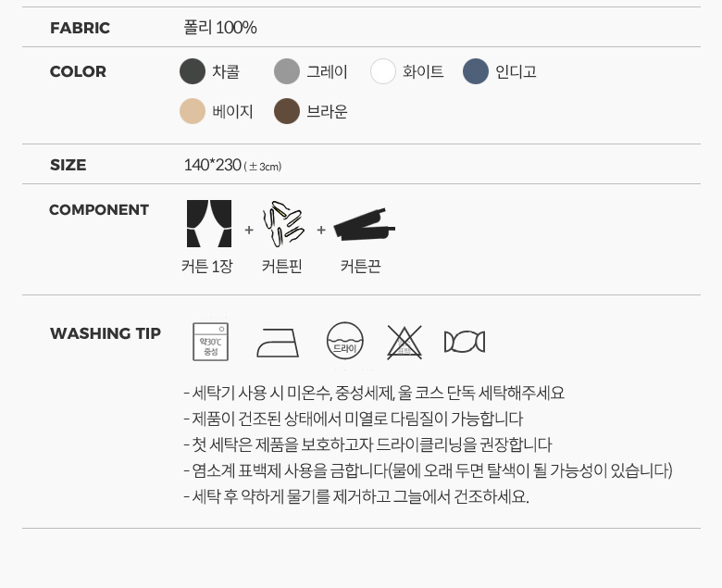Click the curtain pins icon
This screenshot has height=588, width=722.
coord(283,224)
